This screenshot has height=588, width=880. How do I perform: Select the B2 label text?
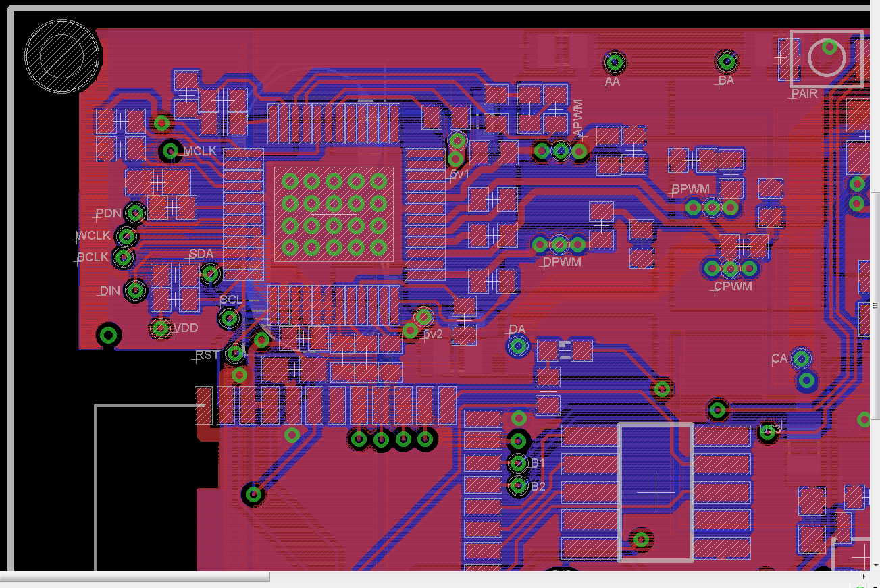tap(538, 487)
